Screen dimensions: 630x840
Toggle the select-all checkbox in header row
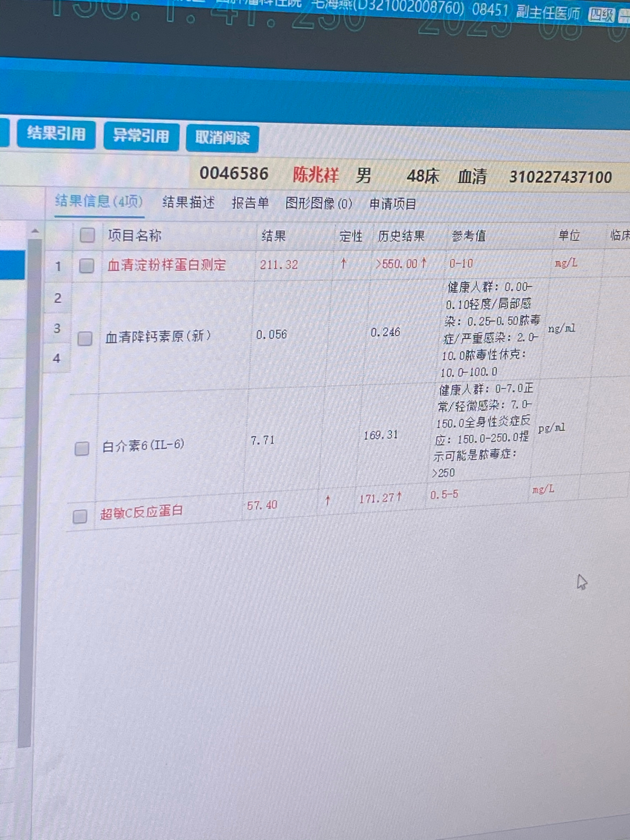click(87, 235)
